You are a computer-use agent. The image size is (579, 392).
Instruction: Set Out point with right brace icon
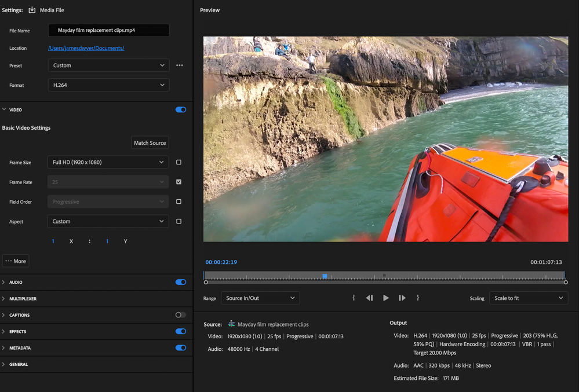pos(417,298)
